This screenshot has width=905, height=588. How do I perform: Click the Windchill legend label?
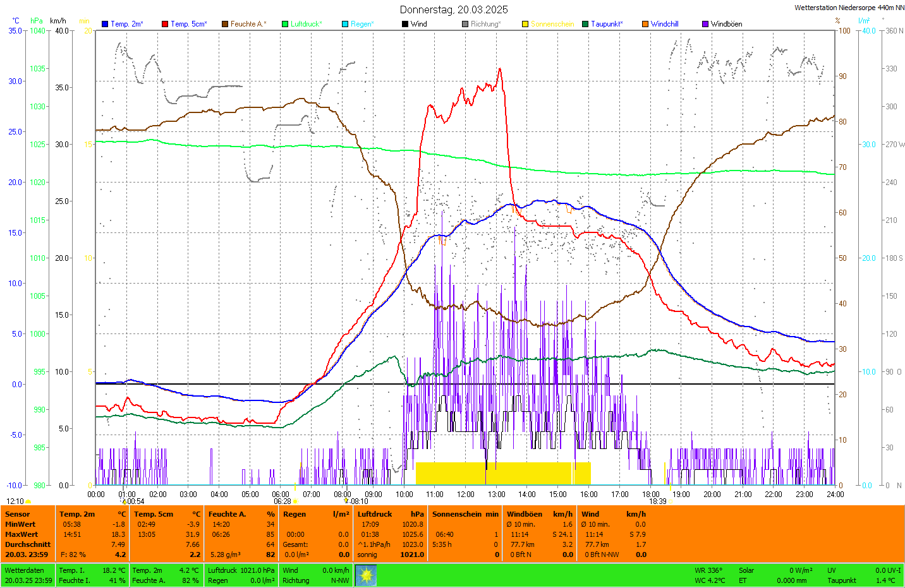[664, 24]
